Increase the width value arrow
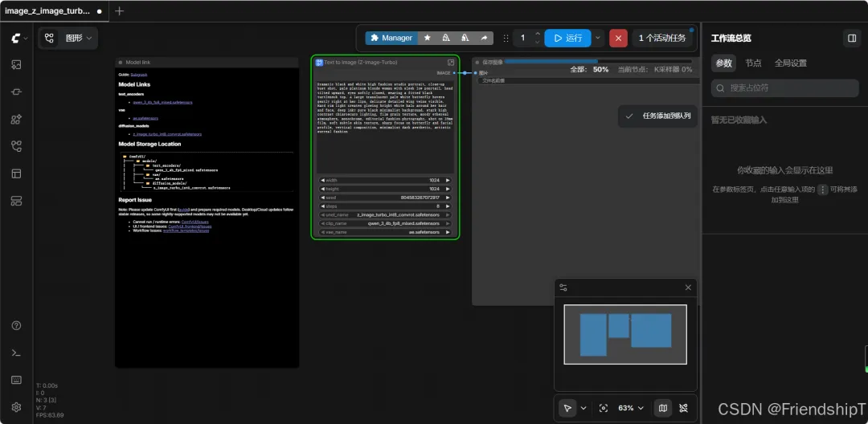Screen dimensions: 868x424 (x=448, y=180)
